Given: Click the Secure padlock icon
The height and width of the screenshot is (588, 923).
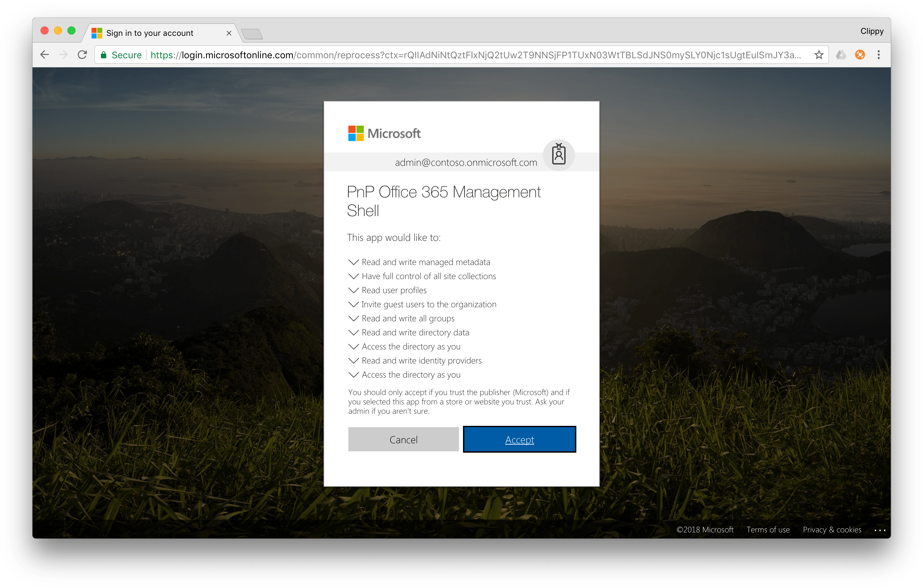Looking at the screenshot, I should (104, 54).
